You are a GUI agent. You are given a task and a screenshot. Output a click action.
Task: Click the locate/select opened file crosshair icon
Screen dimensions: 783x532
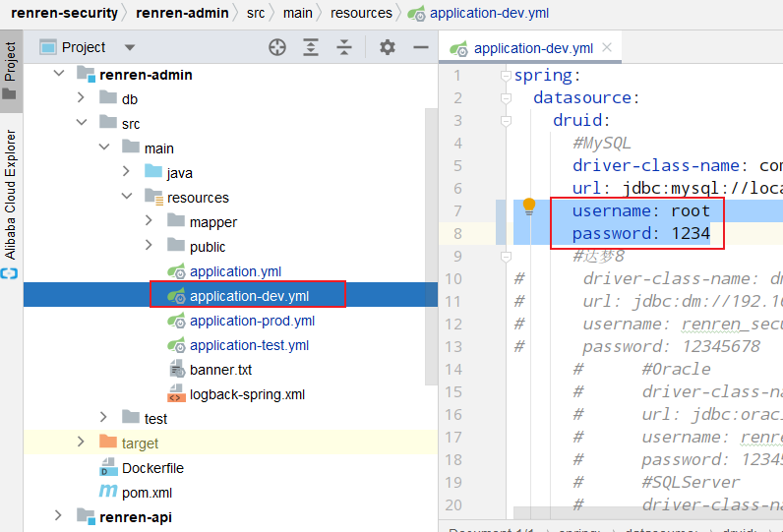tap(277, 47)
